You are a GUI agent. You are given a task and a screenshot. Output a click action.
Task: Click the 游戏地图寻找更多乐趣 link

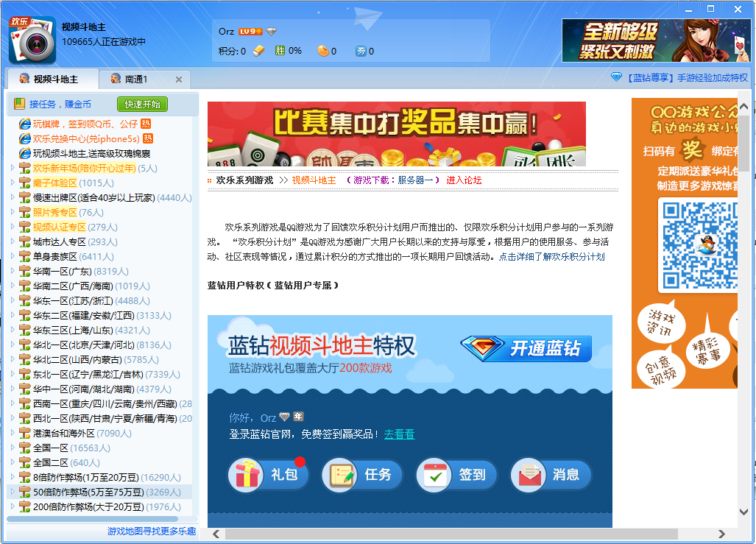click(151, 531)
